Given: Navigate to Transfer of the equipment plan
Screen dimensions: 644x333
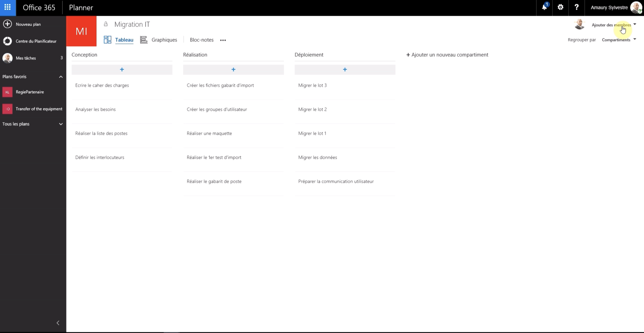Looking at the screenshot, I should [x=39, y=109].
